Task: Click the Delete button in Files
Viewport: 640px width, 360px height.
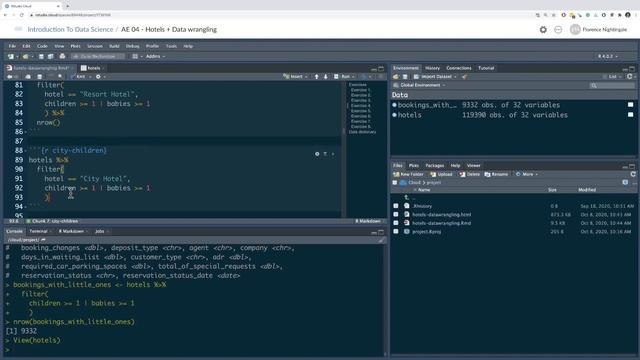Action: tap(470, 174)
